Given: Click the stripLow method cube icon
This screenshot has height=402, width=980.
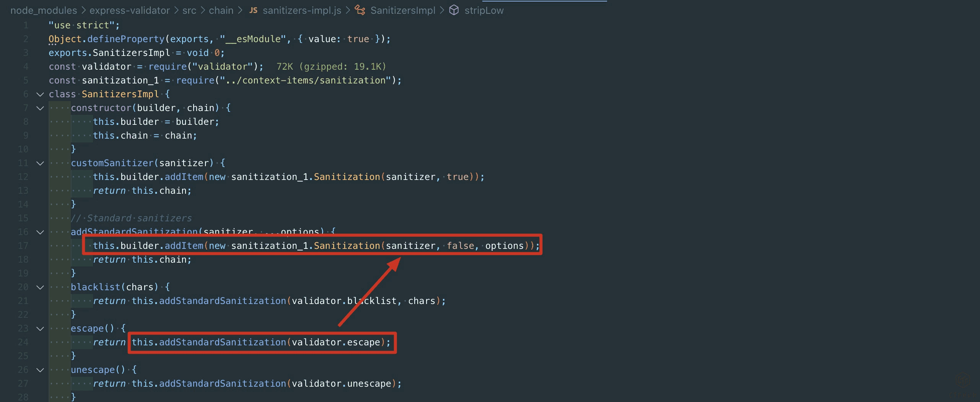Looking at the screenshot, I should [454, 10].
